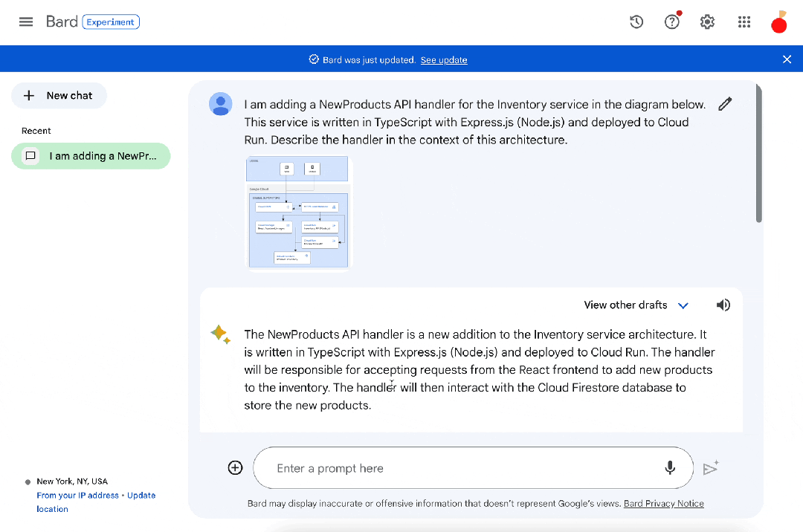
Task: Open the Google apps grid
Action: (744, 22)
